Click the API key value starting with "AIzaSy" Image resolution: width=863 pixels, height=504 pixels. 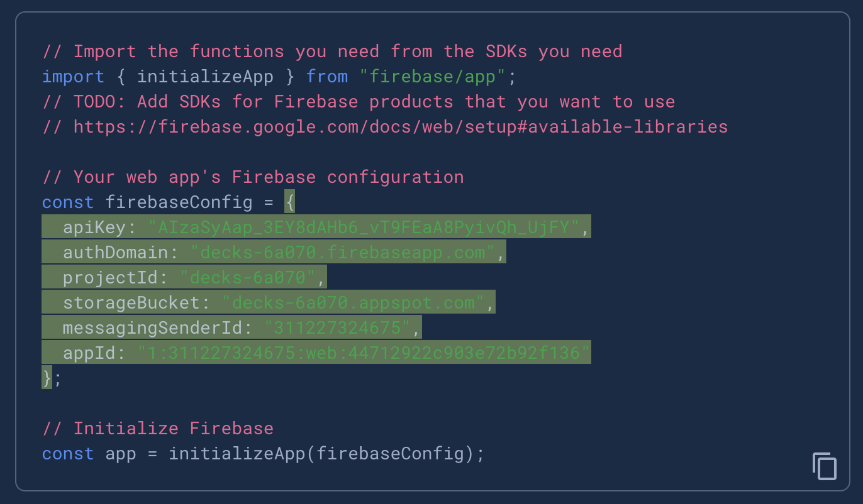coord(364,227)
